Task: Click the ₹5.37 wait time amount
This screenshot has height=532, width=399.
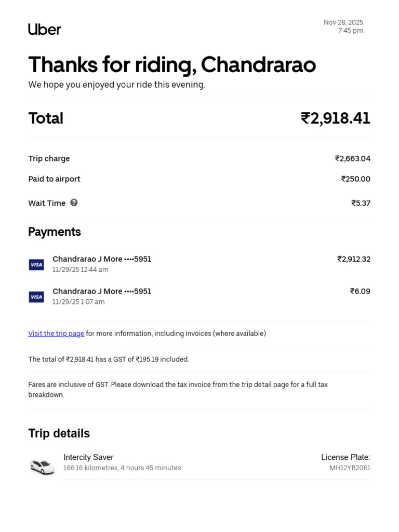Action: point(361,203)
